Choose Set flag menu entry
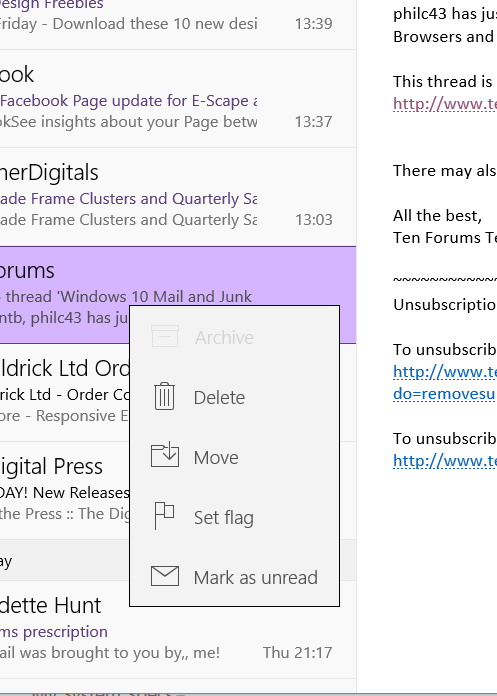Viewport: 497px width, 696px height. tap(234, 517)
